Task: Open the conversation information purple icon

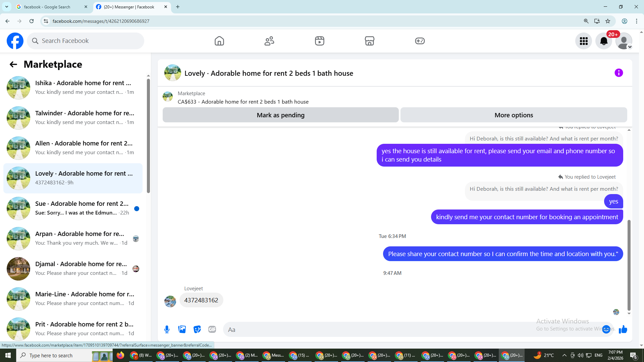Action: [x=619, y=73]
